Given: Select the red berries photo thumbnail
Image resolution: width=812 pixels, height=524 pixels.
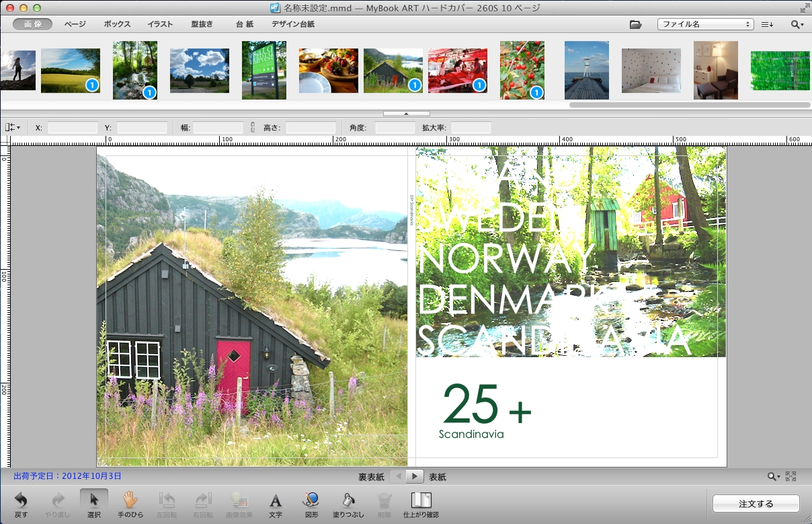Looking at the screenshot, I should (x=522, y=69).
